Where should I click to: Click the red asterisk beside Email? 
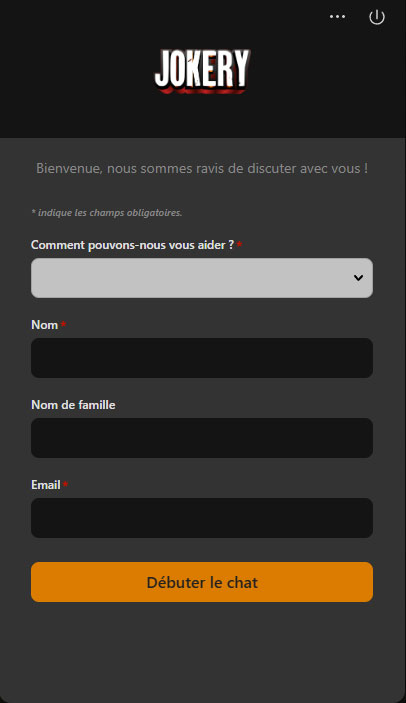(65, 484)
